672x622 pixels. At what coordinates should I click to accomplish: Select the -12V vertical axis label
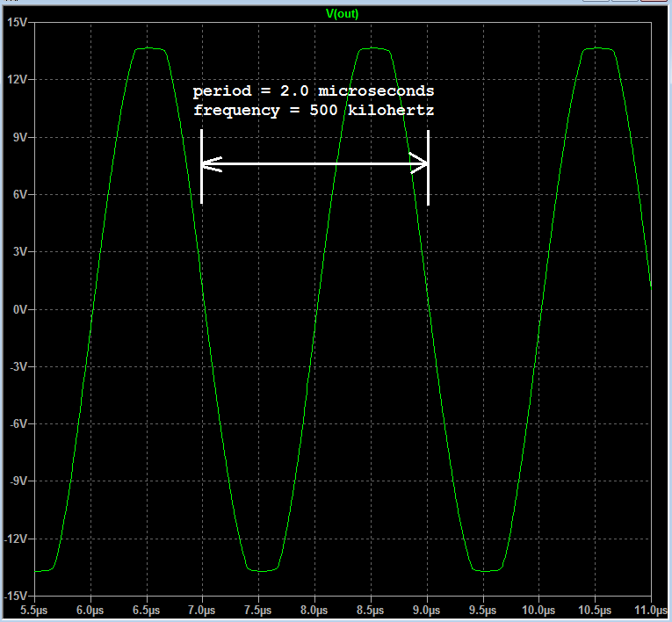click(x=16, y=539)
